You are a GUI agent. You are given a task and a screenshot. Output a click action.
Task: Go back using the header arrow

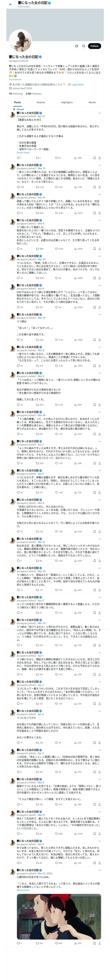[x=11, y=5]
